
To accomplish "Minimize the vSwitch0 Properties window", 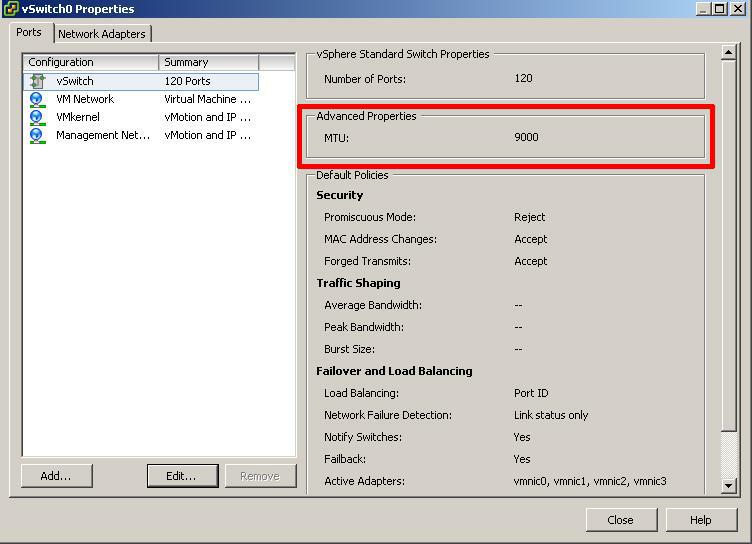I will point(703,9).
